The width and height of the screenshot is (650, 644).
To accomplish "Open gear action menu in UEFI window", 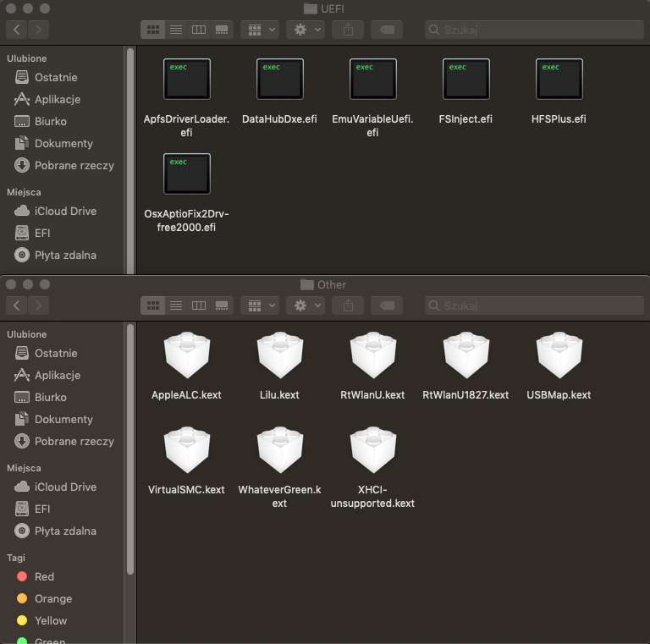I will [x=306, y=30].
